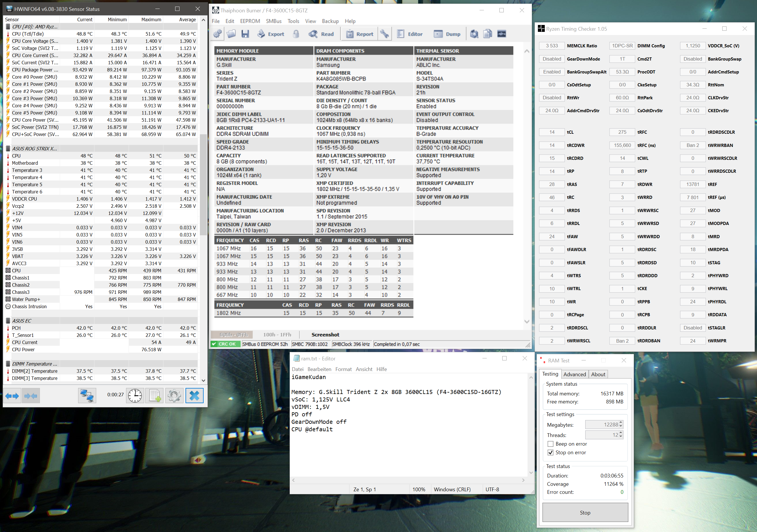Click the log file plus icon

coord(155,395)
